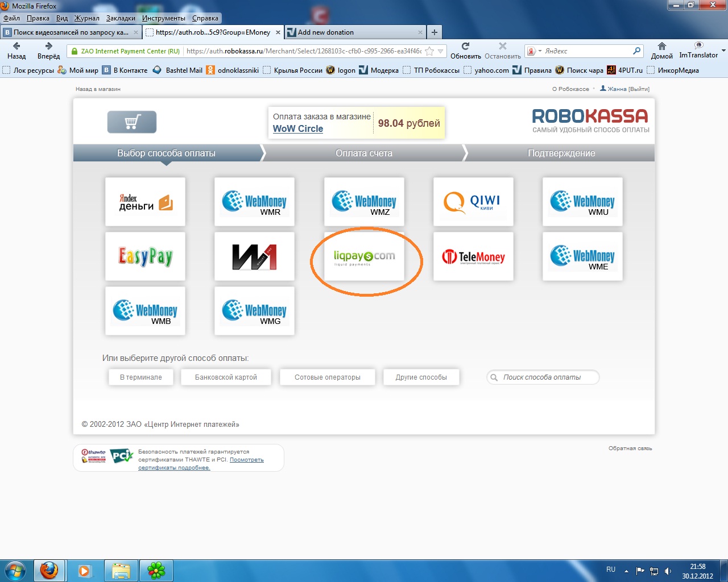The height and width of the screenshot is (582, 728).
Task: Pick liqpay.com payment tile
Action: pos(364,256)
